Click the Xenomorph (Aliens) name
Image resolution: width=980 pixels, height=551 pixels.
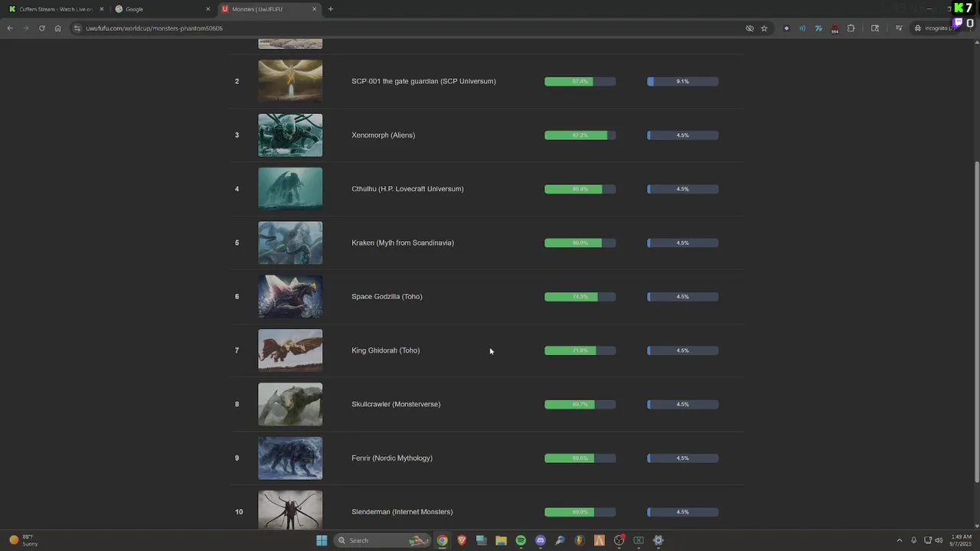(383, 135)
